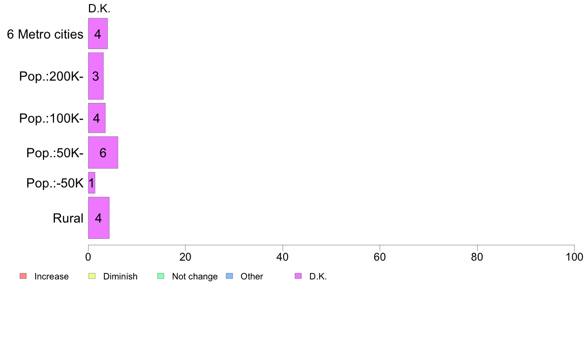588x364 pixels.
Task: Click the green Not change legend swatch
Action: [161, 276]
